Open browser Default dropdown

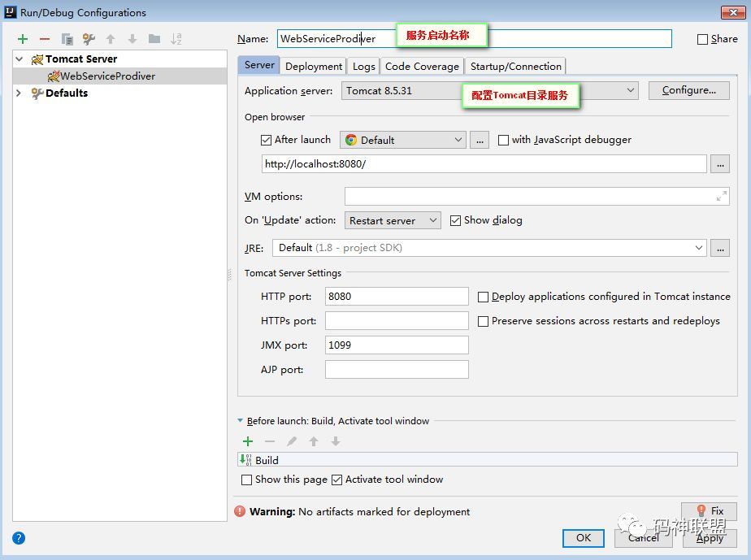[403, 140]
